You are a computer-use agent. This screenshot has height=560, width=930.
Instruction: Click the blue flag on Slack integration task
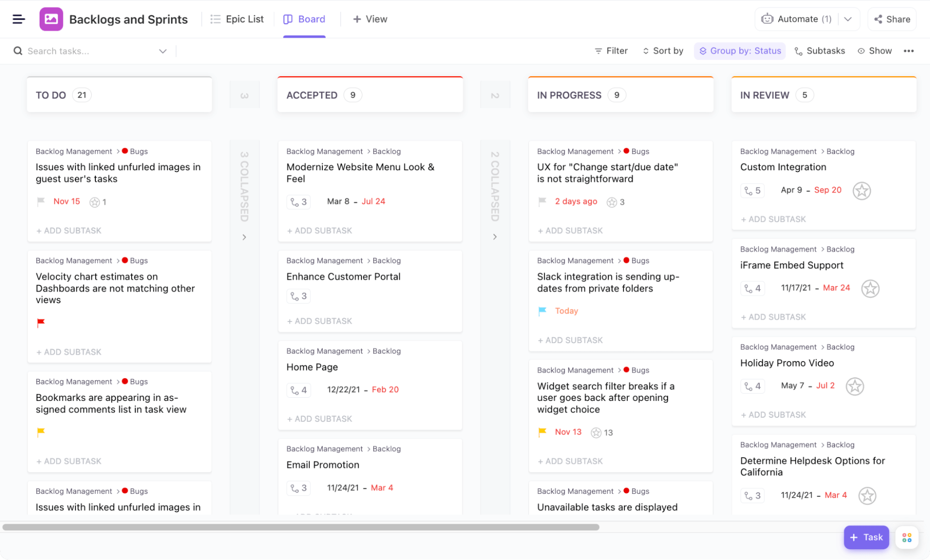[542, 311]
